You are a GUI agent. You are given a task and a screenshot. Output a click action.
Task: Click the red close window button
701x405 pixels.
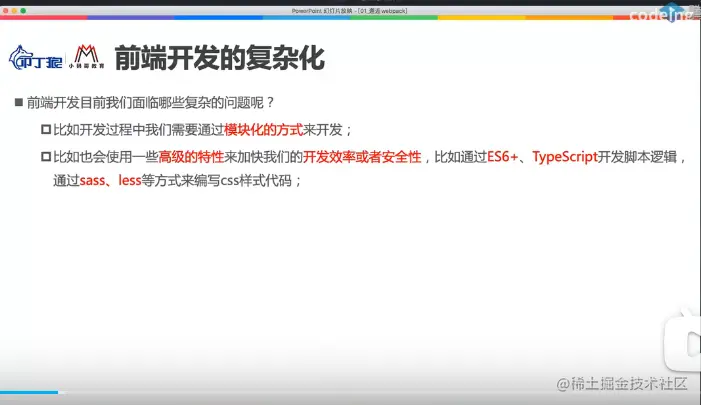[x=5, y=11]
